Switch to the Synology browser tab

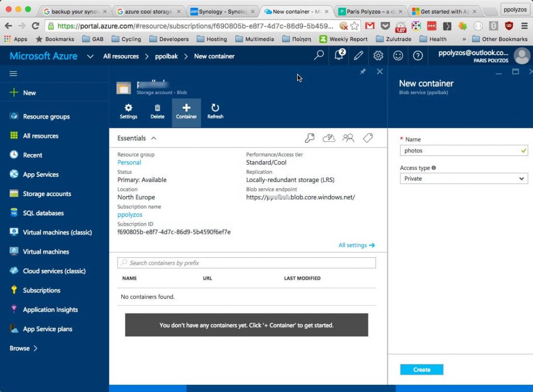[222, 11]
